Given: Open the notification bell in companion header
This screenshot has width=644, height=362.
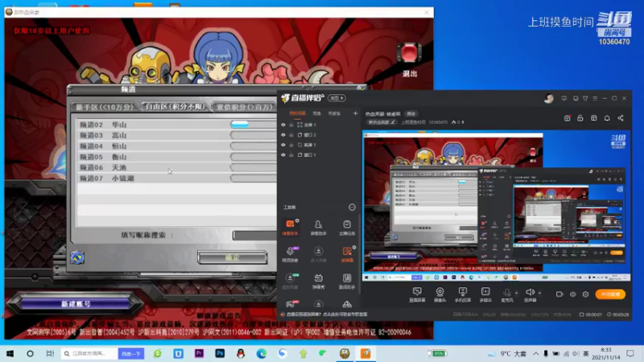Looking at the screenshot, I should tap(607, 118).
